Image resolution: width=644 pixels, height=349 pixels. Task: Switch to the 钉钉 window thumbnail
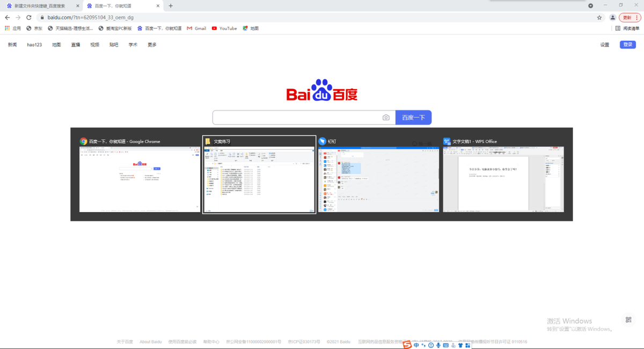coord(378,174)
